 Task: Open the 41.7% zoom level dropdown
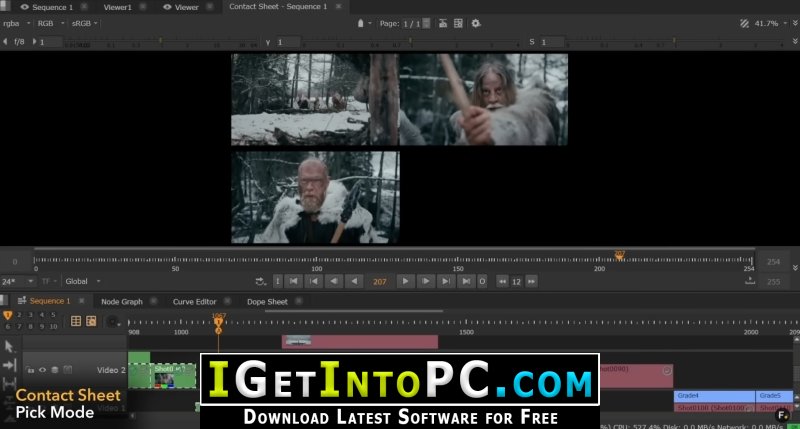[x=770, y=23]
